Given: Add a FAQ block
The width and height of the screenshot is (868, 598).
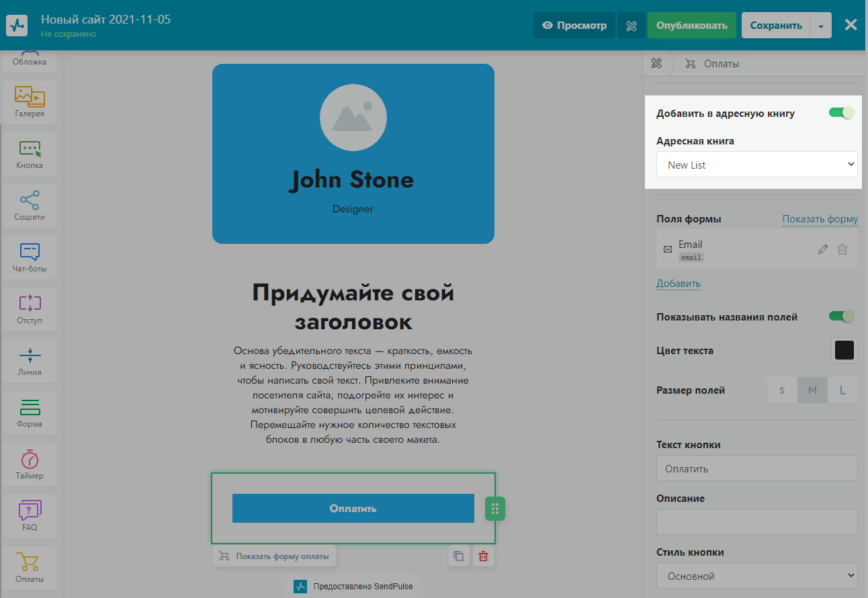Looking at the screenshot, I should pyautogui.click(x=30, y=516).
